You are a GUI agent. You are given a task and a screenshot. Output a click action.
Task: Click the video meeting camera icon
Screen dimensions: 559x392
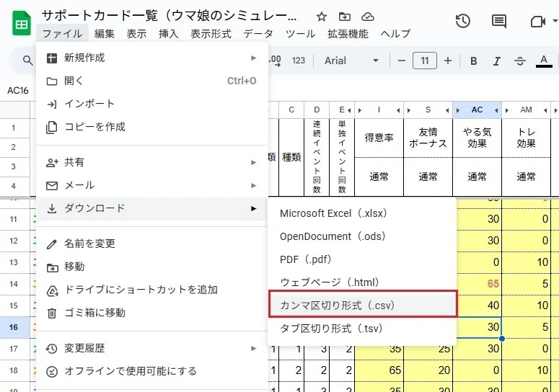[x=537, y=22]
